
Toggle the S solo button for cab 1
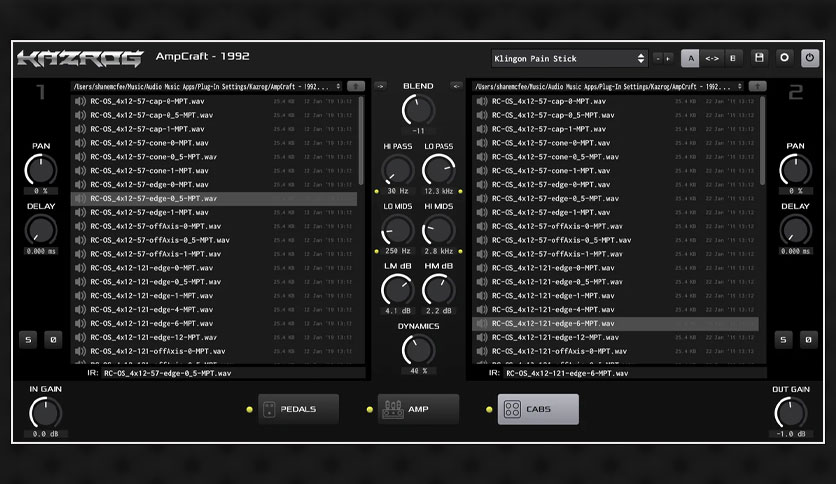click(x=28, y=340)
